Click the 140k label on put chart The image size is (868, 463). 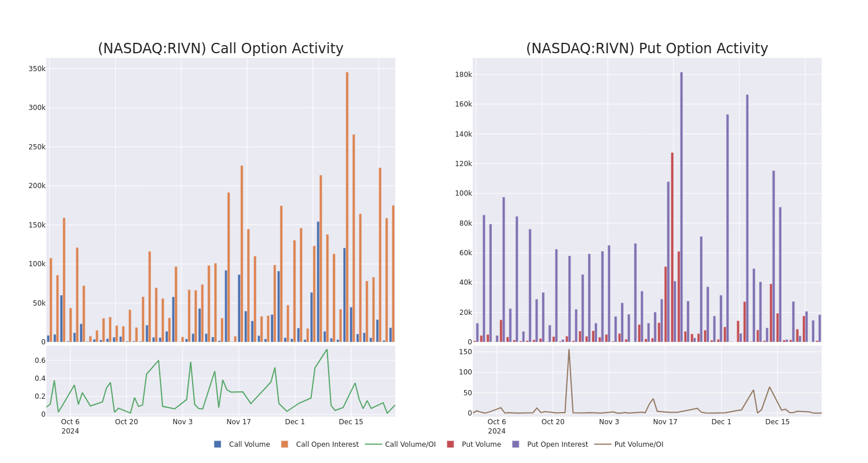[x=464, y=134]
